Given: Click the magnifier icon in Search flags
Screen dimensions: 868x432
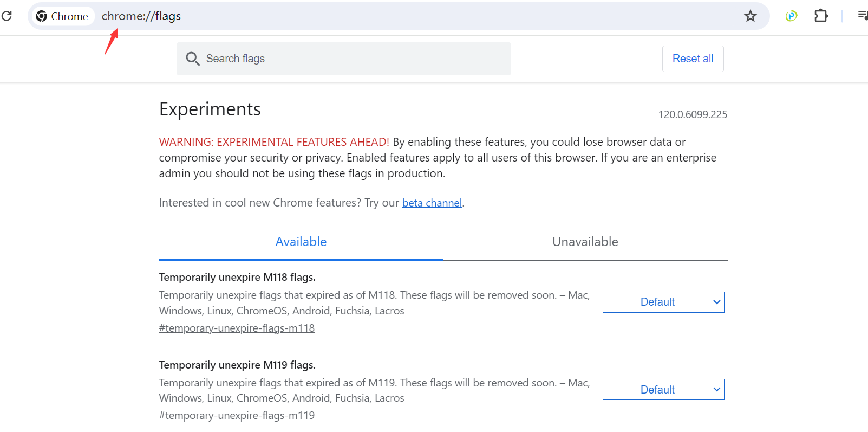Looking at the screenshot, I should [193, 59].
